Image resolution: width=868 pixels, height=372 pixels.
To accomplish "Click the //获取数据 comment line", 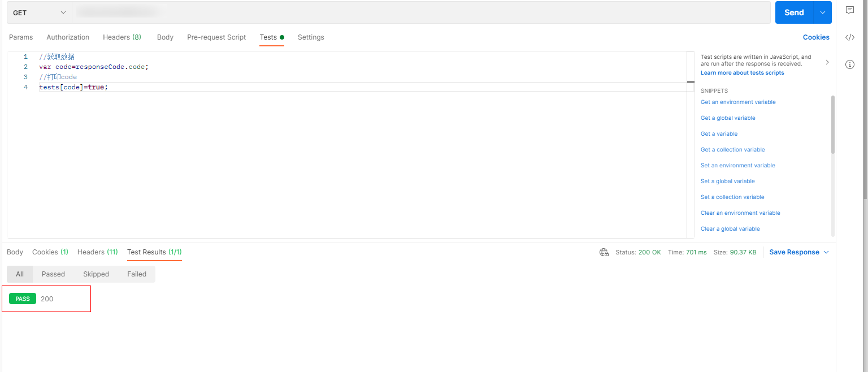I will click(57, 57).
